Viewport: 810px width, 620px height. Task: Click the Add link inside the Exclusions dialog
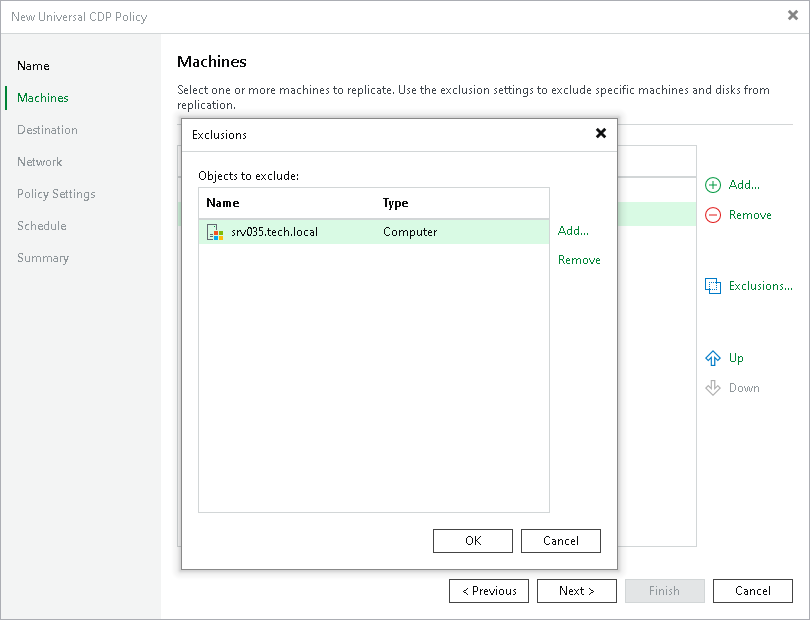(572, 231)
